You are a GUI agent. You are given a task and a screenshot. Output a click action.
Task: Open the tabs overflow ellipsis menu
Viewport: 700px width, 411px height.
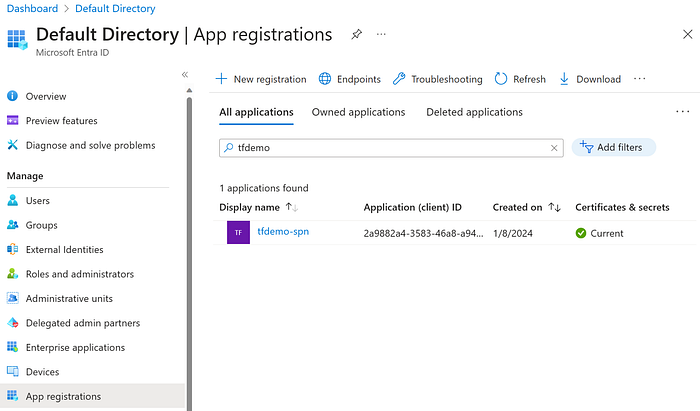683,112
